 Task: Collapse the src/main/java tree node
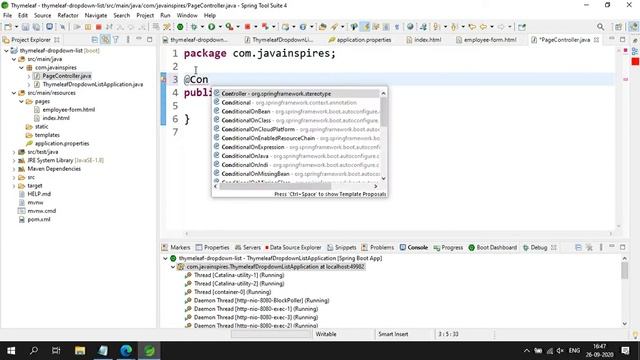click(x=14, y=59)
